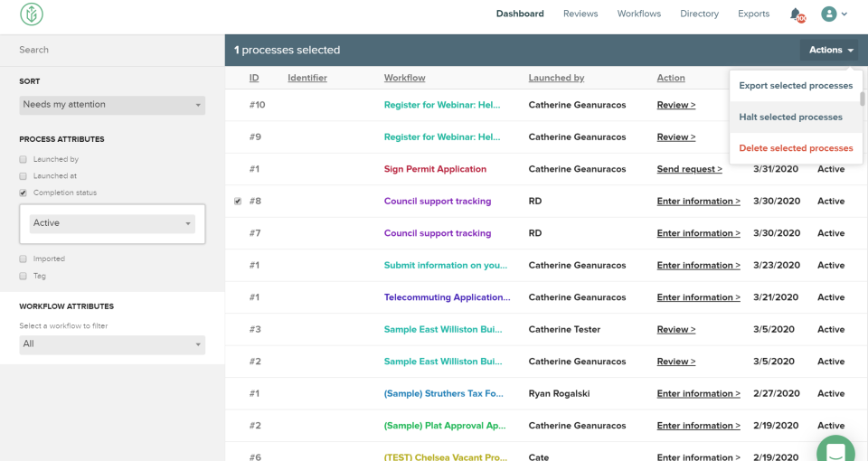Image resolution: width=868 pixels, height=461 pixels.
Task: Expand the chevron next to user avatar
Action: click(x=844, y=14)
